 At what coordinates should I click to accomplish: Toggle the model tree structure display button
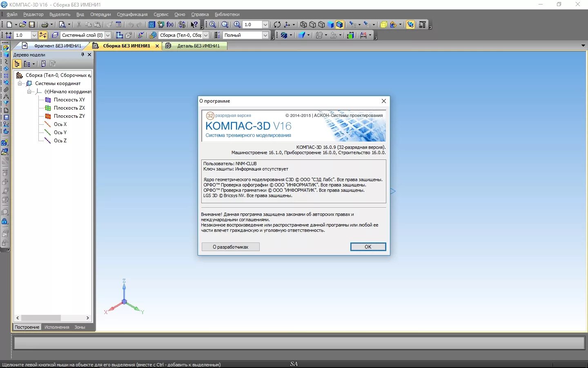point(17,64)
